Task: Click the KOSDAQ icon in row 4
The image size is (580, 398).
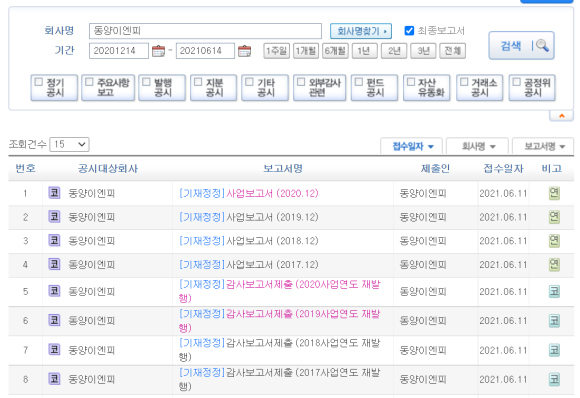Action: (54, 264)
